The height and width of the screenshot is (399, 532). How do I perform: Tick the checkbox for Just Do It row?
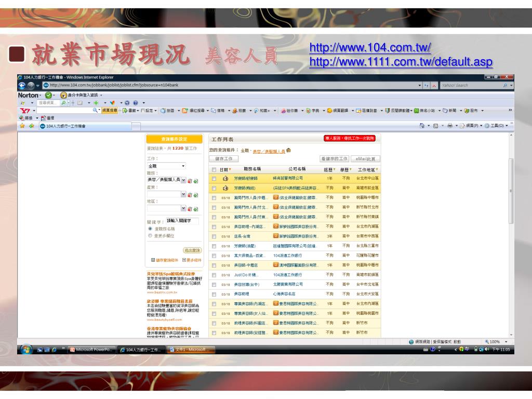(214, 275)
